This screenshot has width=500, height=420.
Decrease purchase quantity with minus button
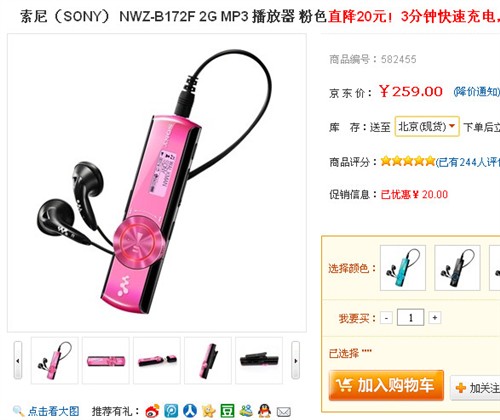click(x=386, y=318)
